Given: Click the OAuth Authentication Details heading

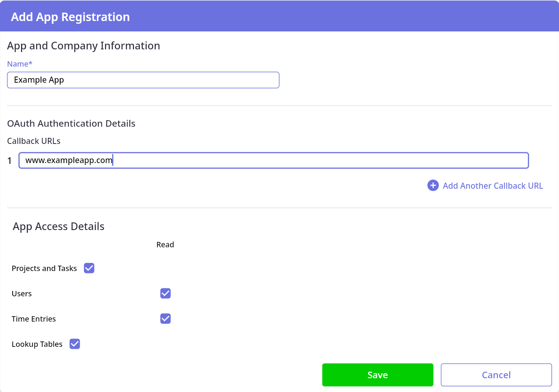Looking at the screenshot, I should coord(71,124).
